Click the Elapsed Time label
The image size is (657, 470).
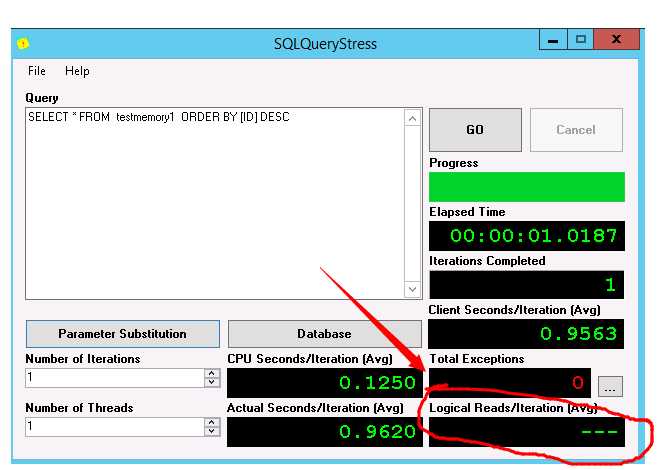tap(467, 212)
